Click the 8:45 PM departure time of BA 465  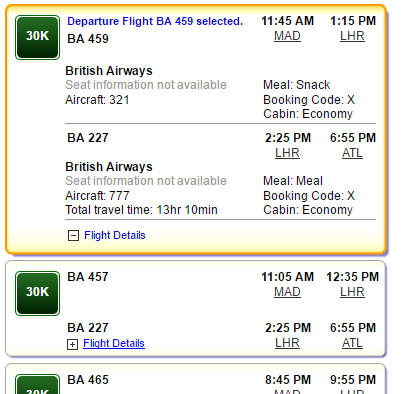pyautogui.click(x=288, y=380)
